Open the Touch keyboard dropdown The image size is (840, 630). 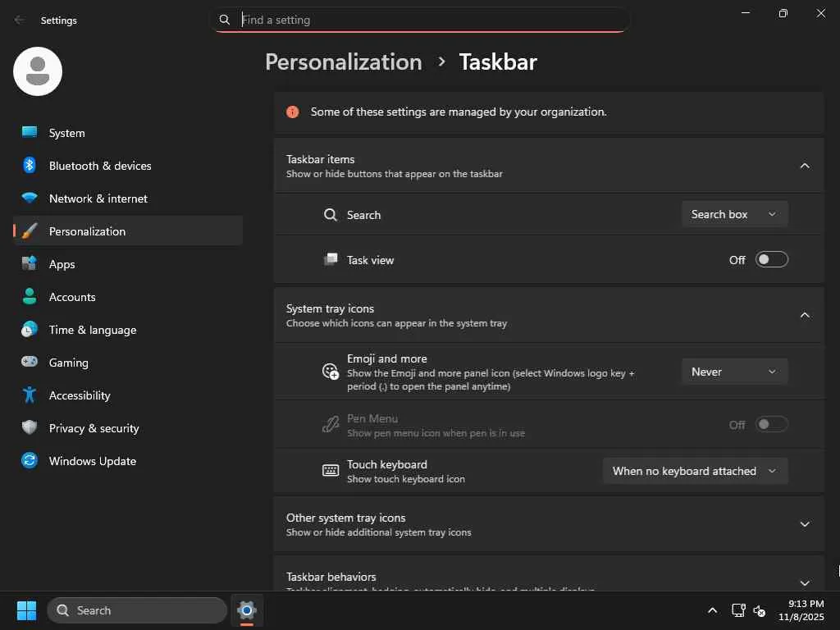[x=695, y=471]
